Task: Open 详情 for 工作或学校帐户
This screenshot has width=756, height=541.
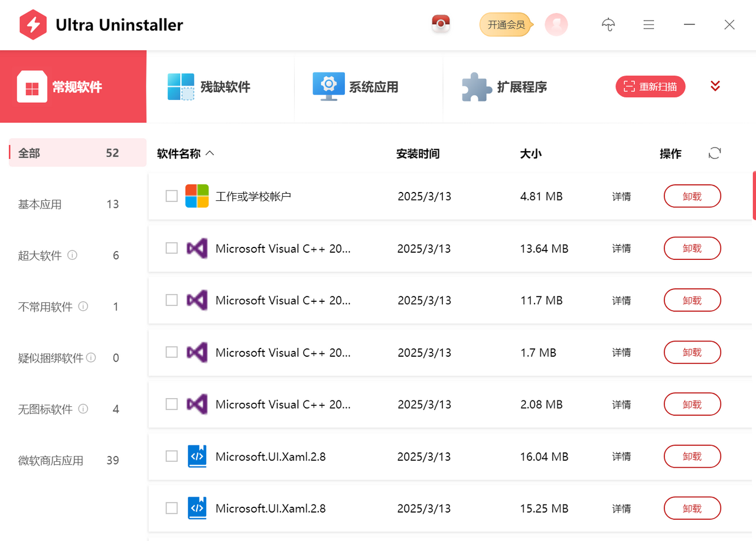Action: click(x=621, y=196)
